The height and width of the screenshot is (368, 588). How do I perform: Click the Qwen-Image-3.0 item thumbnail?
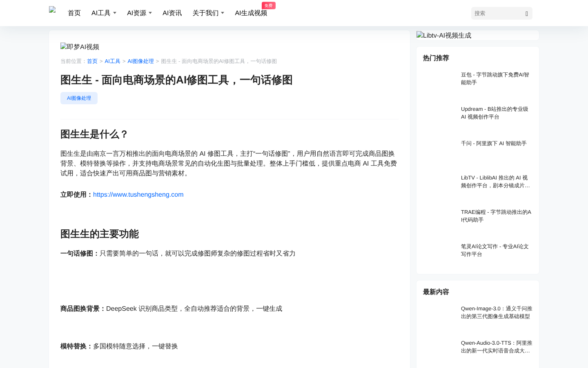pos(439,316)
